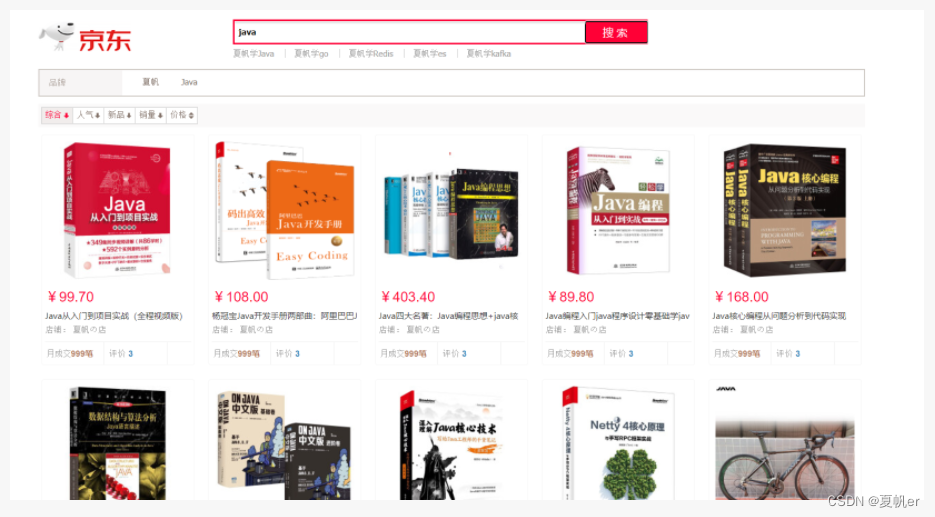Open the 夏帆学kafka suggestion link
The image size is (935, 517).
(x=488, y=54)
